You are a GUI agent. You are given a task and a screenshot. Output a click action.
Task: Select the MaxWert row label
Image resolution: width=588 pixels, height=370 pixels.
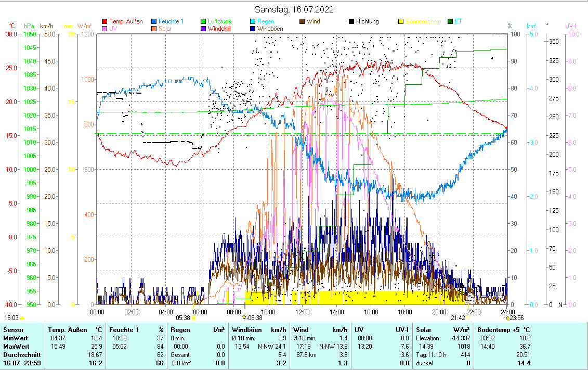tap(15, 346)
